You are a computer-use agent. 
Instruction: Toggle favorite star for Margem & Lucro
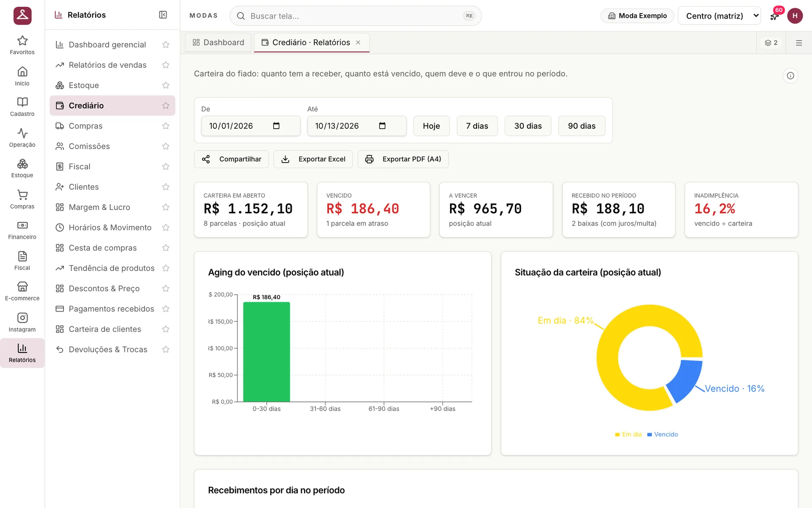pyautogui.click(x=166, y=207)
